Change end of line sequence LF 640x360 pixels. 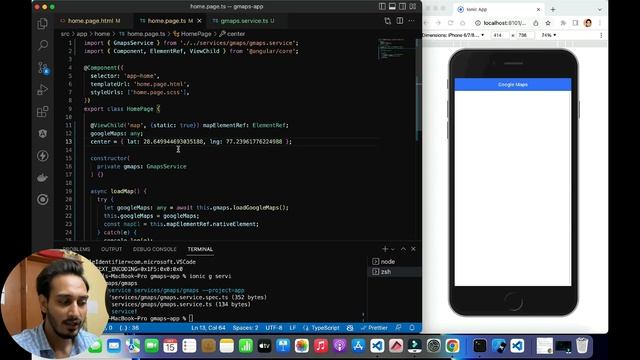pyautogui.click(x=293, y=328)
